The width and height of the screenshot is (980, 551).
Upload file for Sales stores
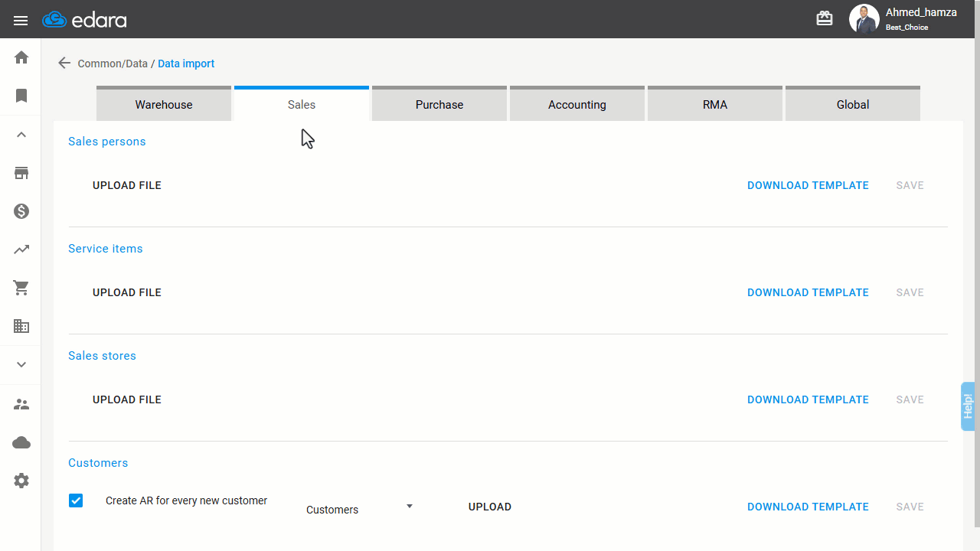coord(127,399)
